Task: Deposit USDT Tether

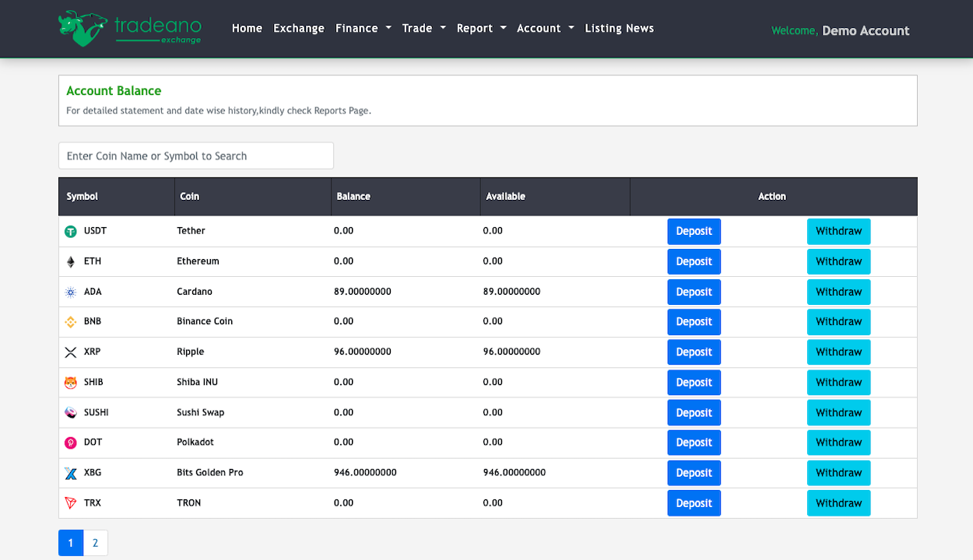Action: click(694, 231)
